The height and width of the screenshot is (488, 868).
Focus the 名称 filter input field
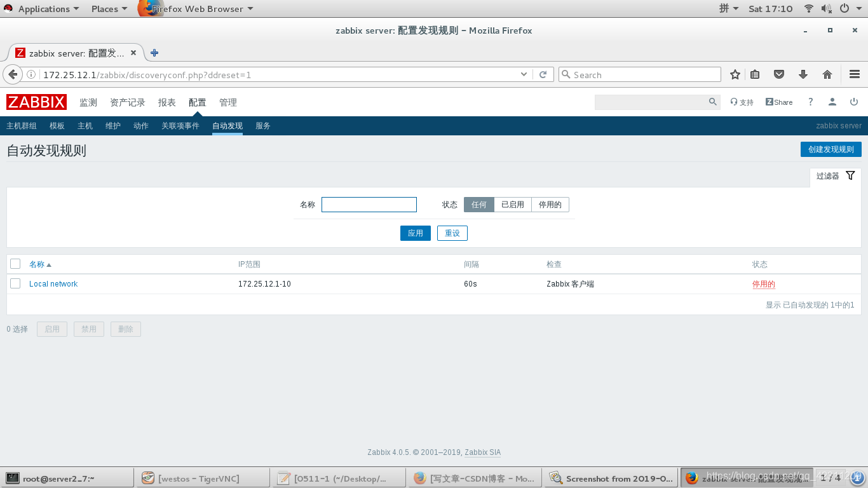point(369,205)
